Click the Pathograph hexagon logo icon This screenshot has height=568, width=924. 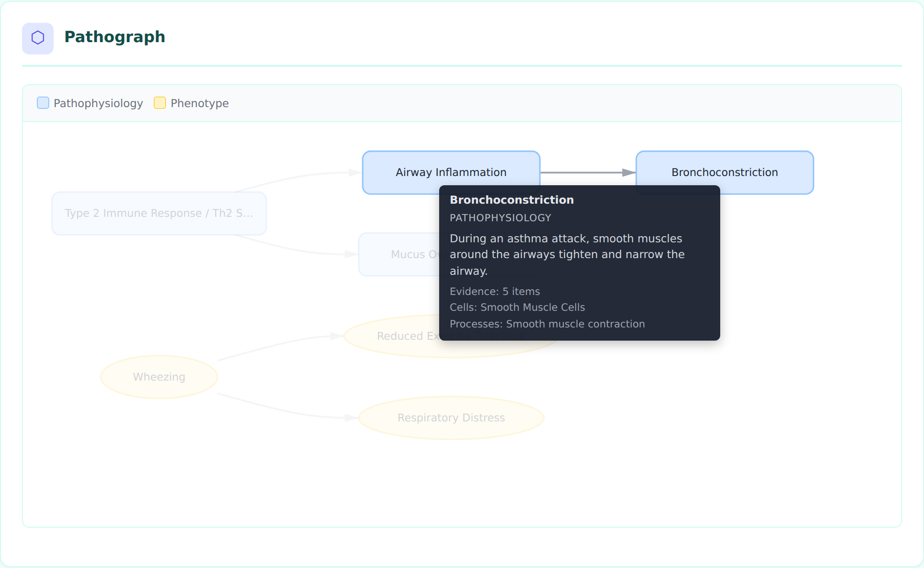[38, 38]
